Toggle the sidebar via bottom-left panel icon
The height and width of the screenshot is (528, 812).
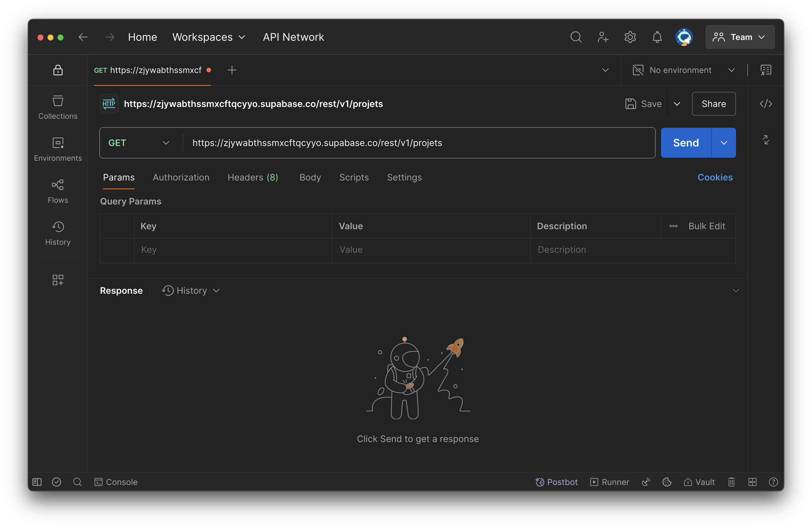[x=37, y=482]
